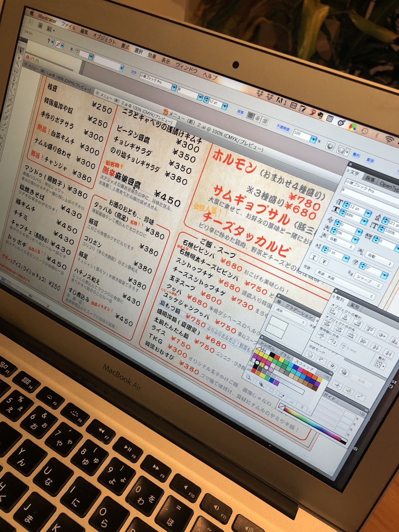Select the Line Segment tool
The width and height of the screenshot is (399, 532).
11,92
